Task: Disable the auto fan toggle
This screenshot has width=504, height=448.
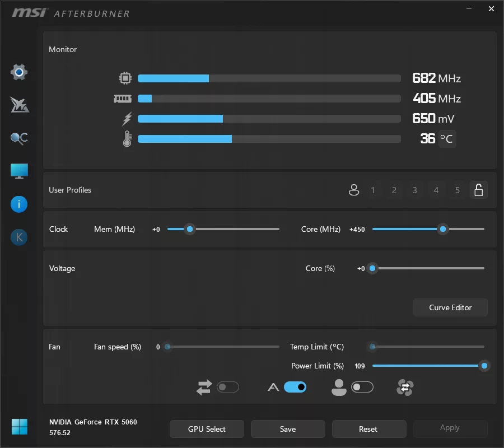Action: point(295,387)
